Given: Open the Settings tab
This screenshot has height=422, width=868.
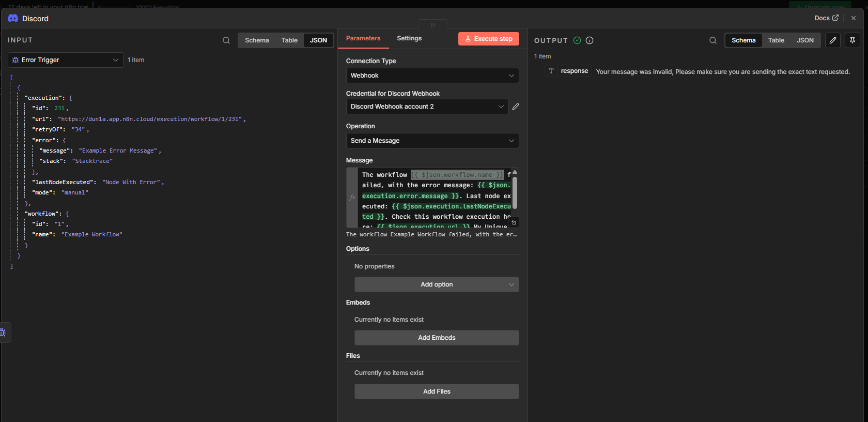Looking at the screenshot, I should point(409,38).
